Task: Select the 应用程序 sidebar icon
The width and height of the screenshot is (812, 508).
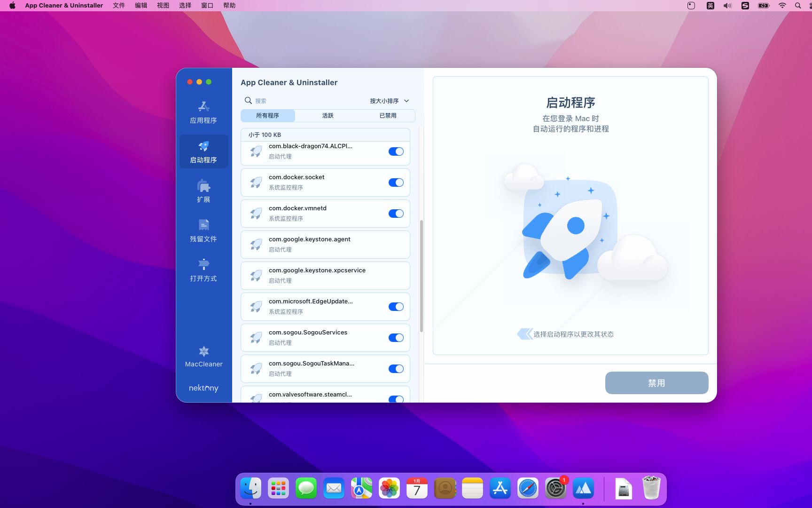Action: (203, 111)
